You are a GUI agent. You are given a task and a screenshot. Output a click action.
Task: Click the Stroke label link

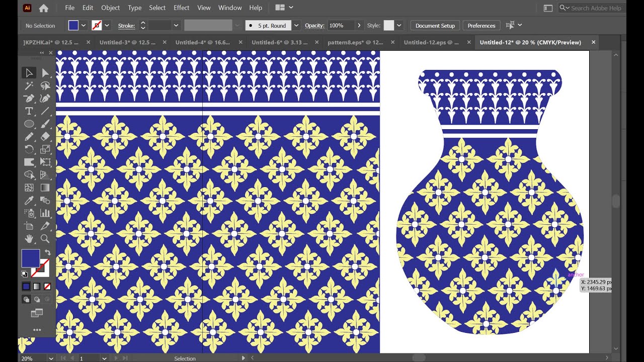(126, 26)
